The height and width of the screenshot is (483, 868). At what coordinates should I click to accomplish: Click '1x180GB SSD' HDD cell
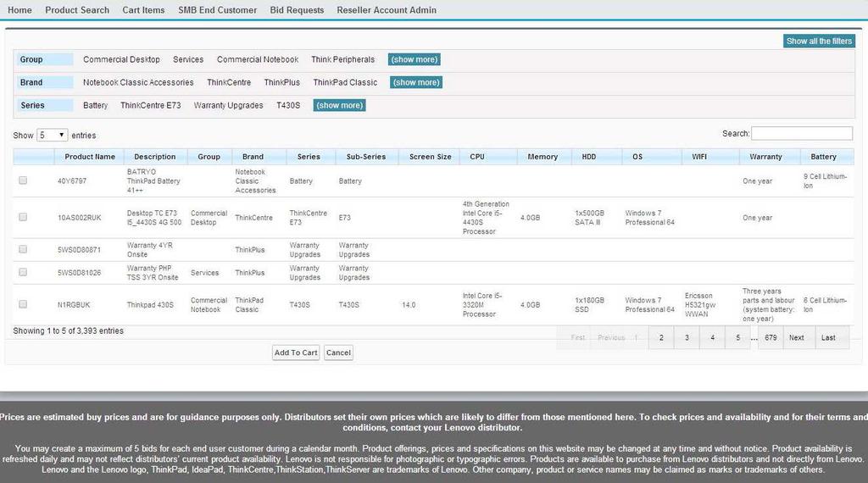tap(590, 305)
